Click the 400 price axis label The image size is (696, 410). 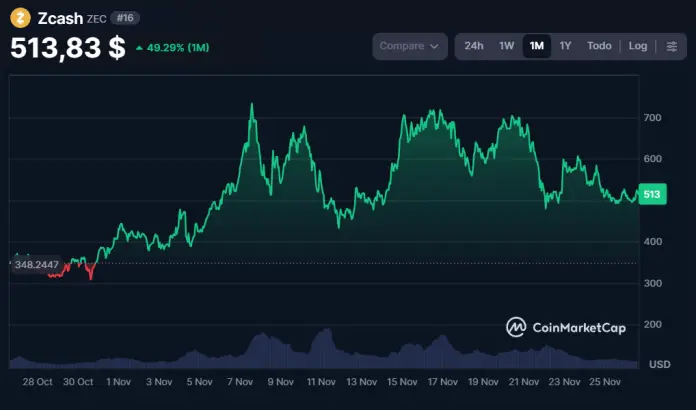point(652,242)
